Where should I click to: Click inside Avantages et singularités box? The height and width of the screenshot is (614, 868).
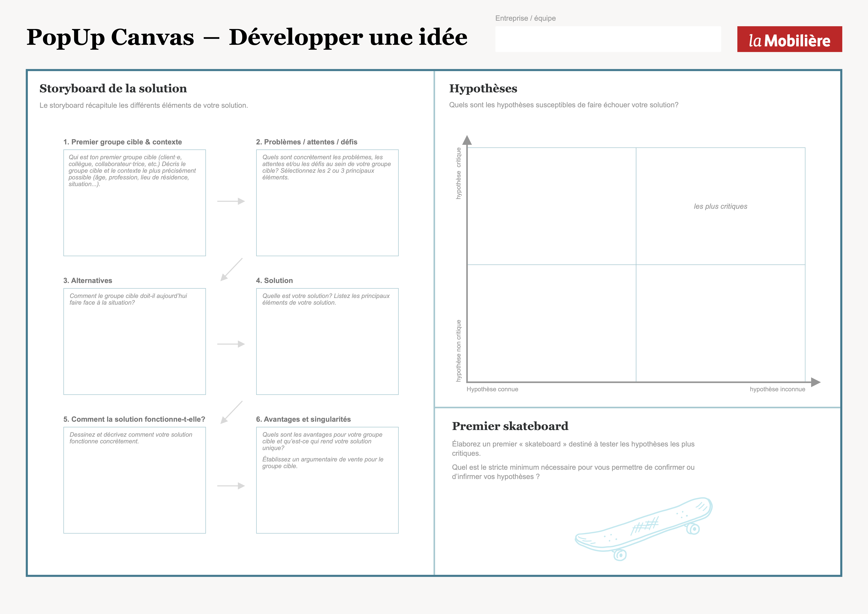point(327,499)
